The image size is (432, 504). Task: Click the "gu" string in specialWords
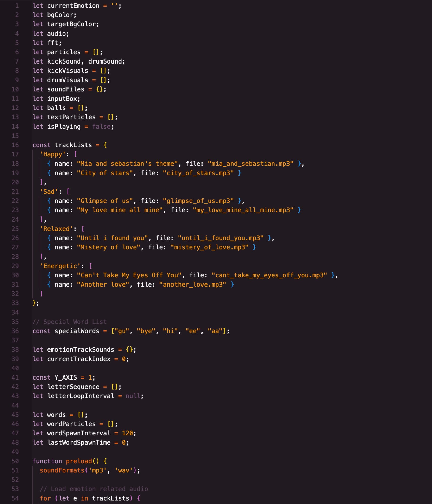click(x=122, y=331)
